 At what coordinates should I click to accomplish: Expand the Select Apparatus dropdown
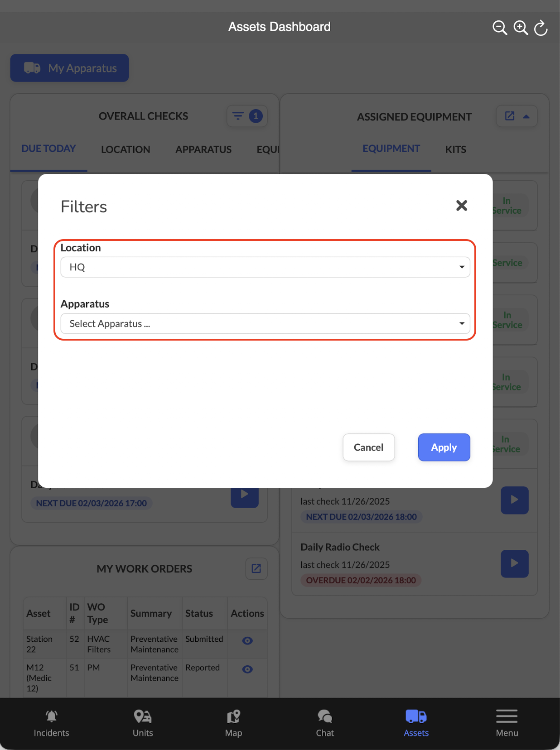tap(265, 324)
